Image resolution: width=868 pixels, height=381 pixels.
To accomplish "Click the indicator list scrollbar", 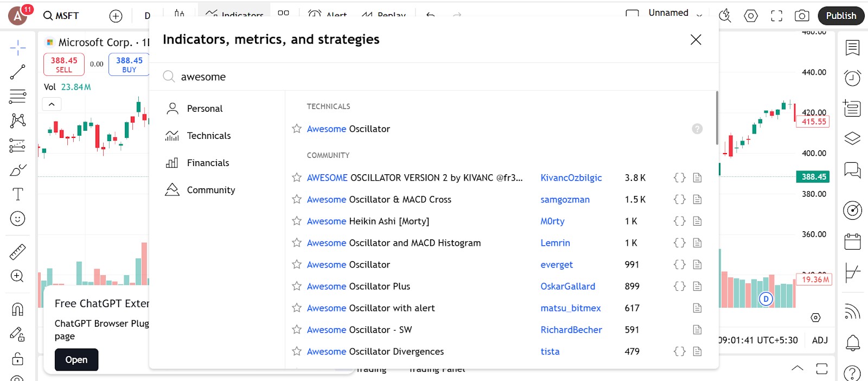I will (717, 118).
